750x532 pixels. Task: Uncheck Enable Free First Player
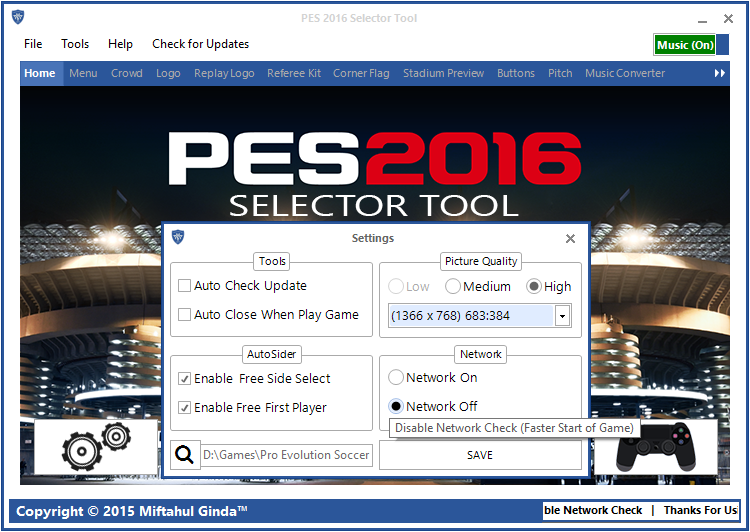(184, 408)
